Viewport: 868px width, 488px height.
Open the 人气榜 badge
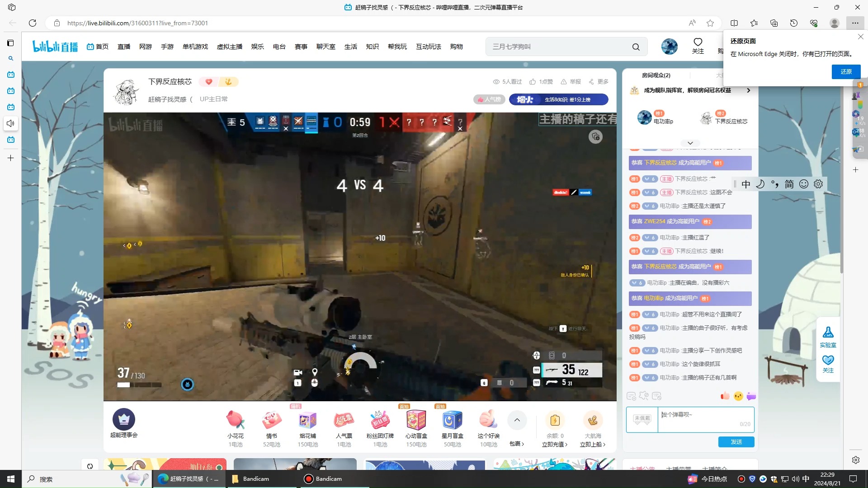(489, 99)
